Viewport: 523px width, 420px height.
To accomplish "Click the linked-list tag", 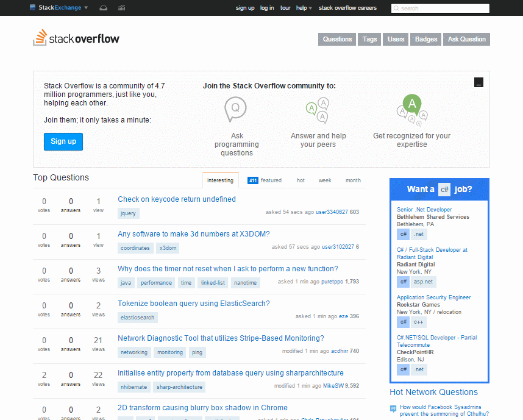I will point(213,283).
